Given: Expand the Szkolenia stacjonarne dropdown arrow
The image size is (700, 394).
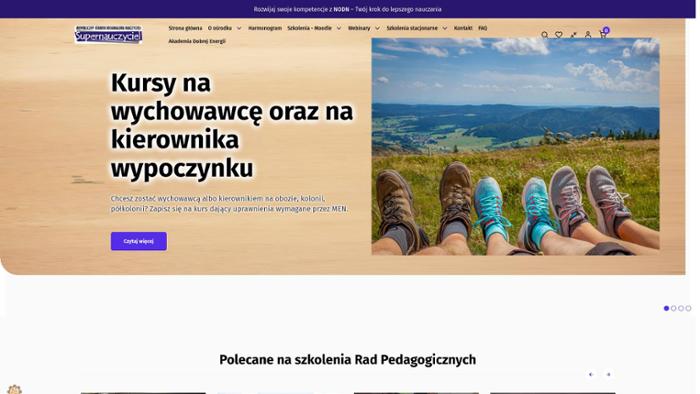Looking at the screenshot, I should [445, 28].
